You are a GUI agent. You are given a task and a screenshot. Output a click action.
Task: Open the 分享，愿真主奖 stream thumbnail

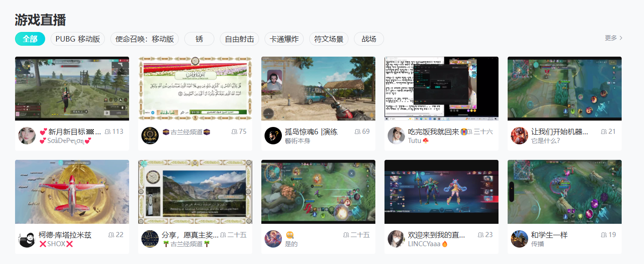pos(195,192)
